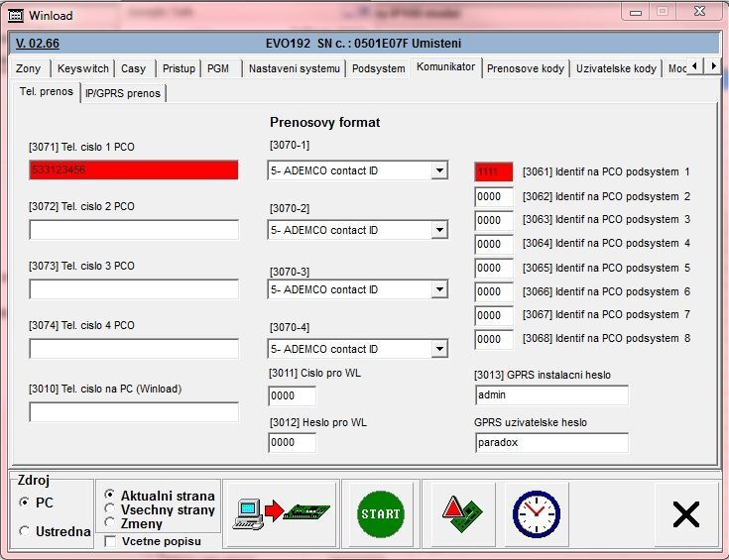
Task: Switch to the IP/GPRS prenos tab
Action: 122,93
